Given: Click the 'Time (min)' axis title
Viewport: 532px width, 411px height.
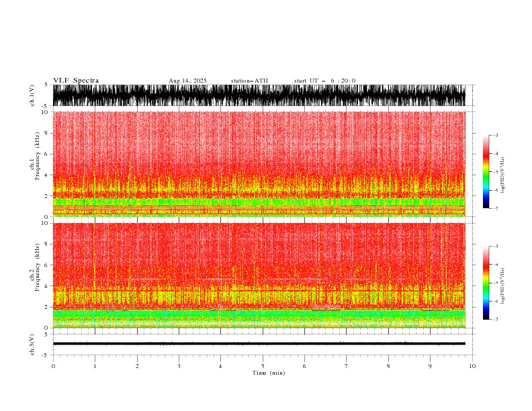Looking at the screenshot, I should (x=269, y=373).
